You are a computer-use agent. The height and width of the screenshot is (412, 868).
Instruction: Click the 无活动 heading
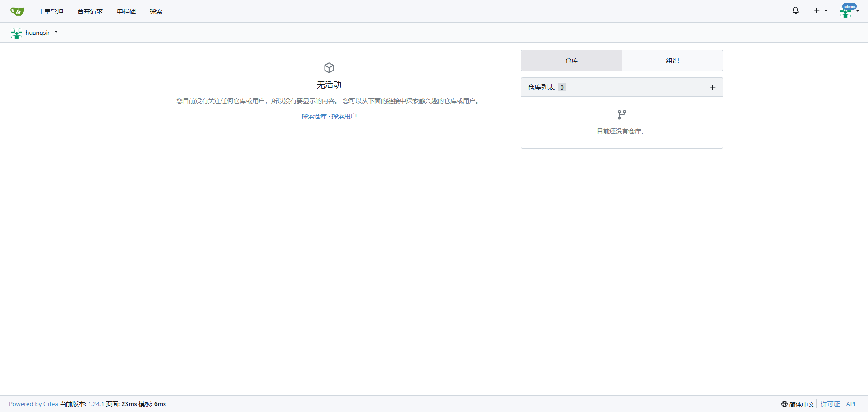click(x=329, y=85)
